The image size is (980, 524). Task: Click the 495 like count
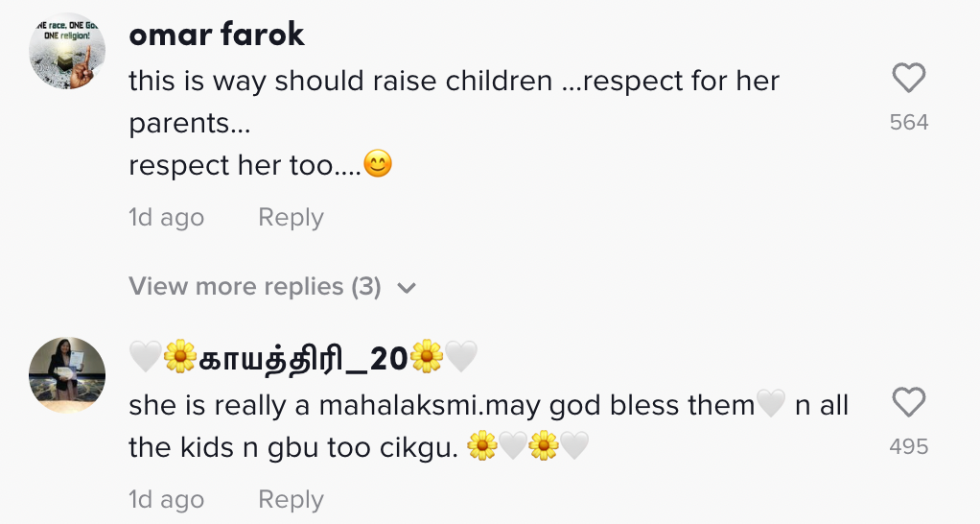pyautogui.click(x=909, y=446)
